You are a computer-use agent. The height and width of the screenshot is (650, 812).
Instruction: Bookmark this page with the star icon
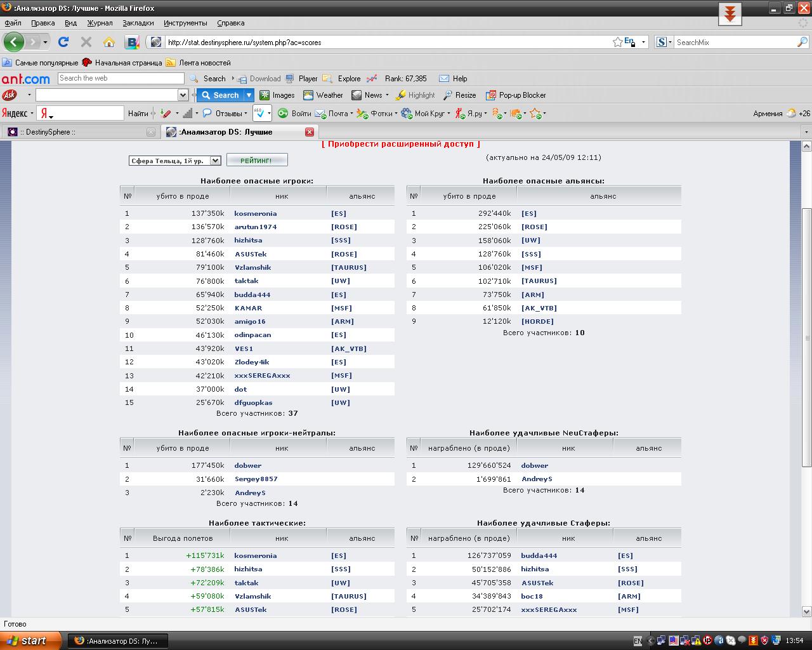click(617, 42)
